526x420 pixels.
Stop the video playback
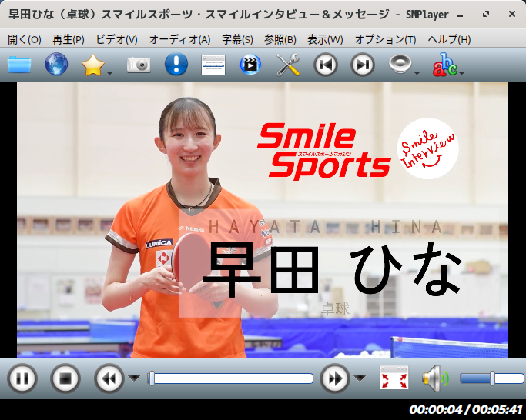(x=65, y=378)
